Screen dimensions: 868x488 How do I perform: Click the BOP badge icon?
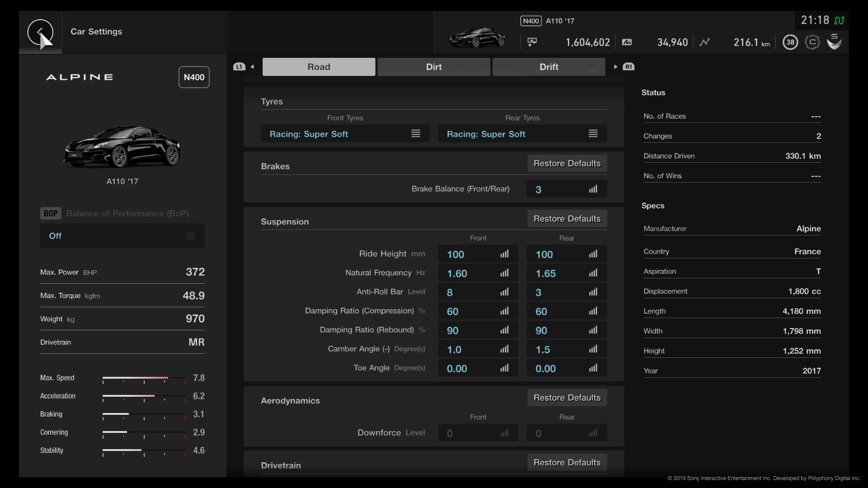point(50,213)
